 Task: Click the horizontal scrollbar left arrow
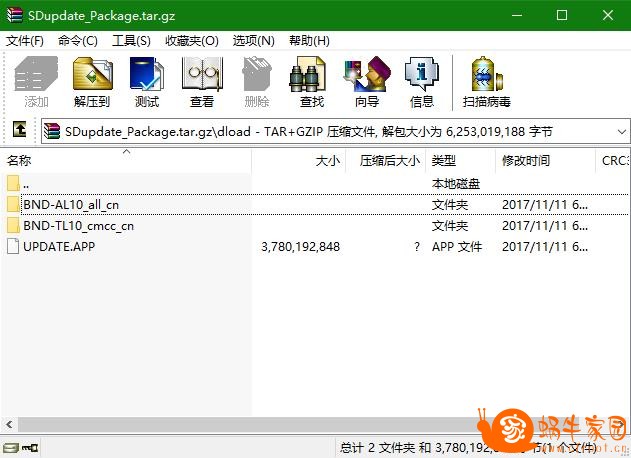[x=9, y=424]
